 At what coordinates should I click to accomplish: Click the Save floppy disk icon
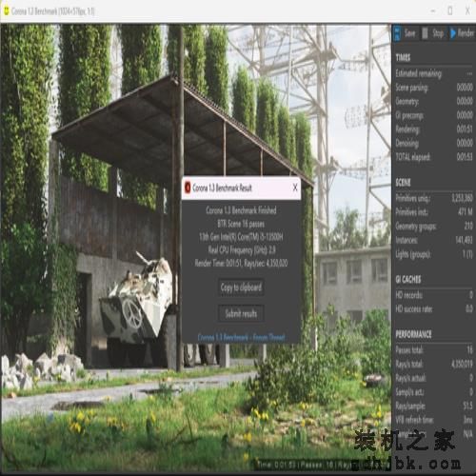(x=397, y=33)
